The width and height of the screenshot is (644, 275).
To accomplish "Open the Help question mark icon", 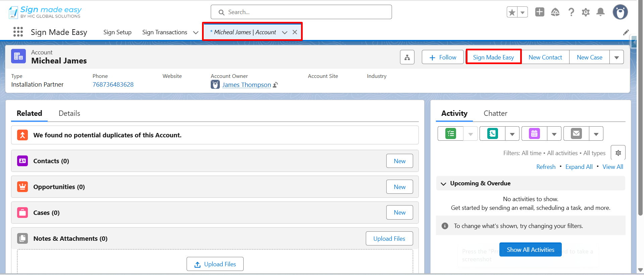I will [571, 12].
